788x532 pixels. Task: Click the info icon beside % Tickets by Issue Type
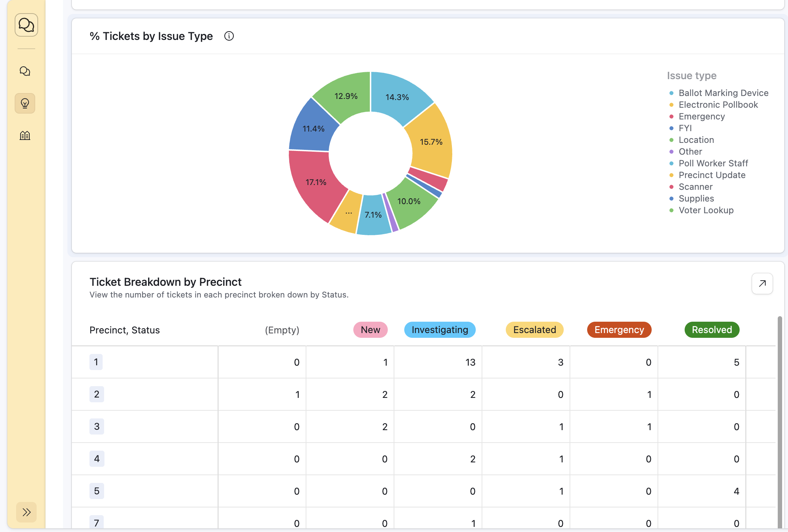point(229,36)
